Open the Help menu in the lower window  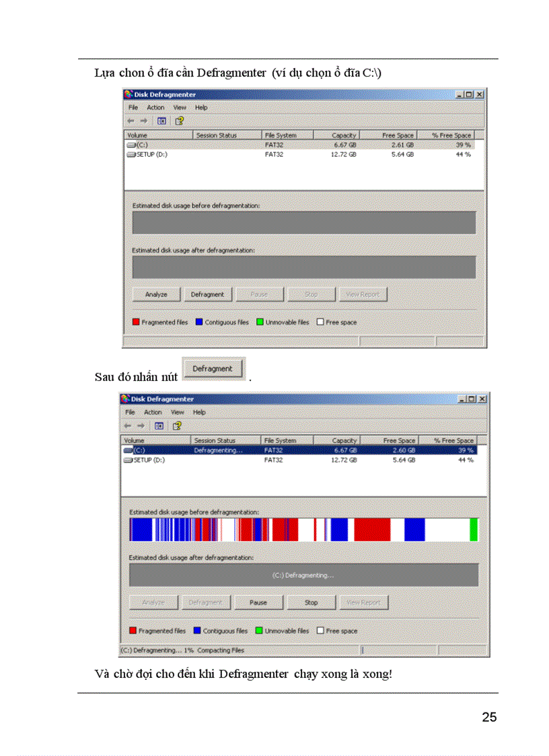coord(199,412)
